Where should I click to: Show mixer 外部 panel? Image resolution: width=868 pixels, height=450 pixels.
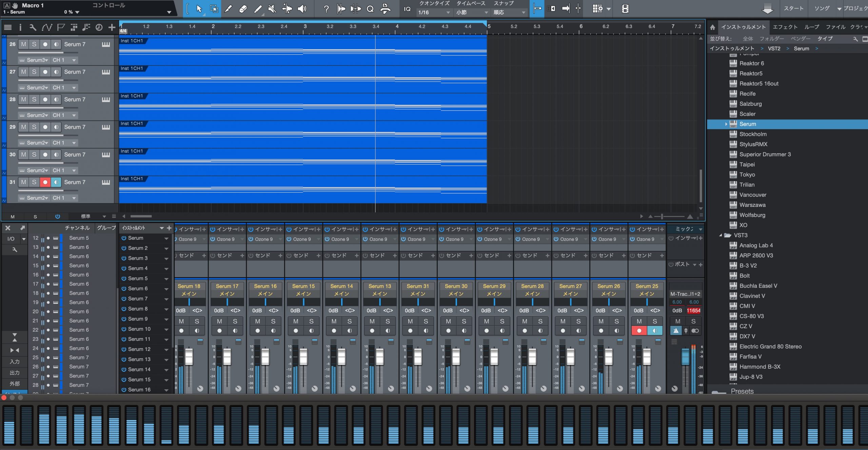pyautogui.click(x=14, y=384)
